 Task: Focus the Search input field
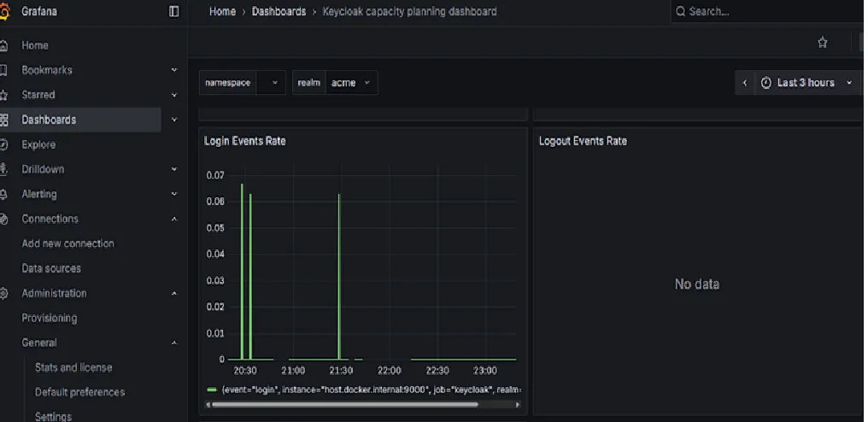tap(770, 12)
